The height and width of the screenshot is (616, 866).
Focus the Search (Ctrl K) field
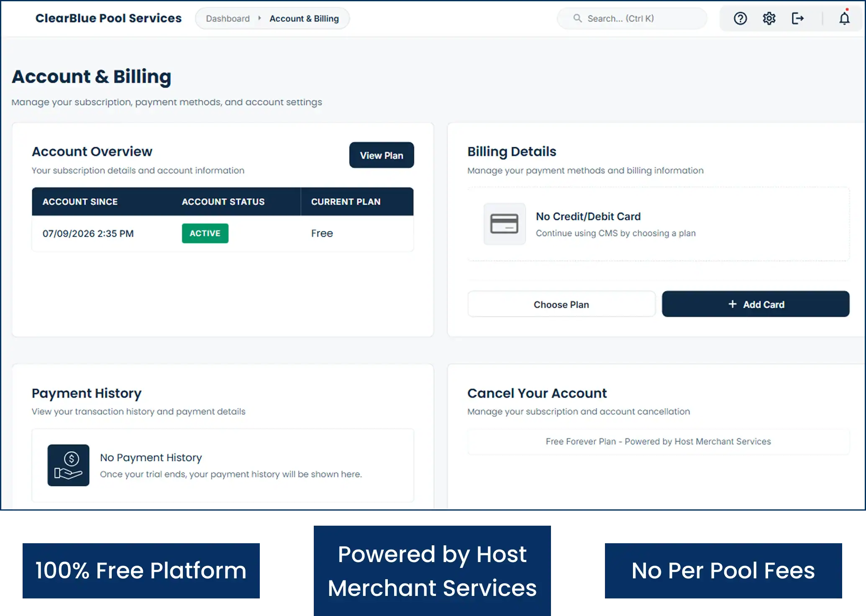tap(632, 18)
